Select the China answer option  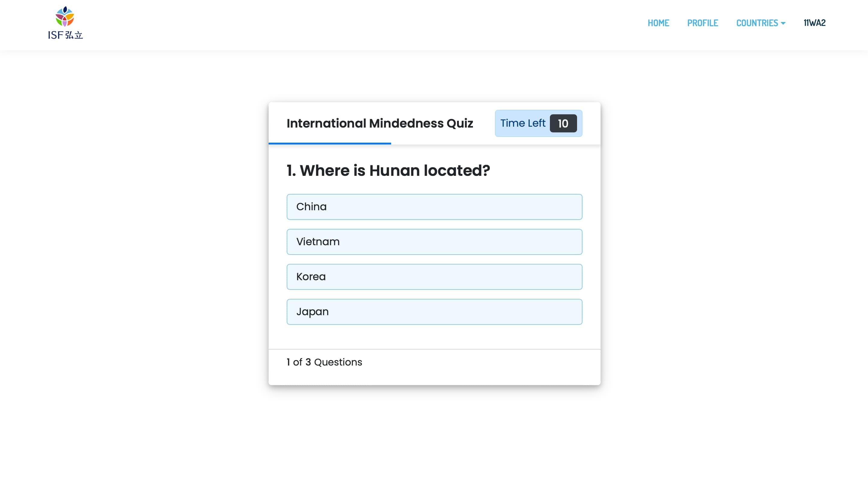(434, 207)
